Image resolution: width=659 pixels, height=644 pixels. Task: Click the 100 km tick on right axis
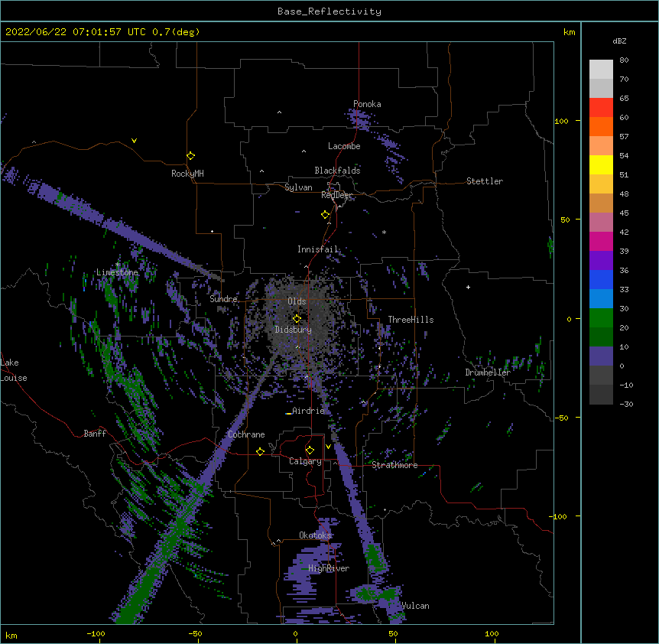point(561,121)
